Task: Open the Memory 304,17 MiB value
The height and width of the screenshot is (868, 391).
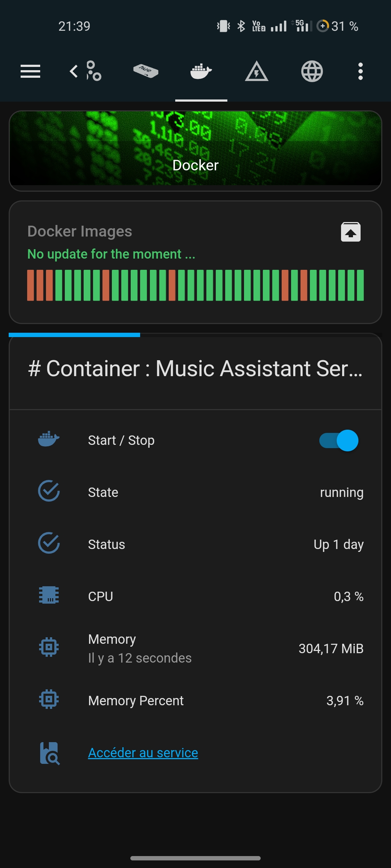Action: [331, 649]
